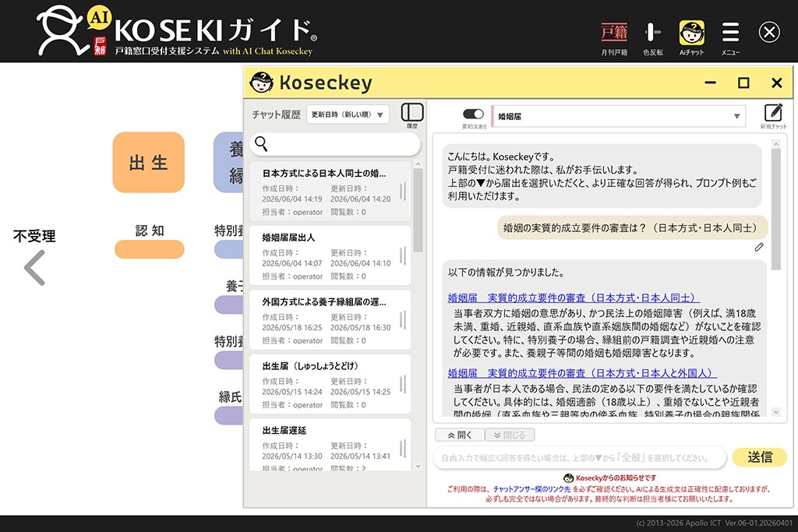Screen dimensions: 798x532
Task: Click the Koseckyからのお知らせです notice heading
Action: (x=610, y=478)
